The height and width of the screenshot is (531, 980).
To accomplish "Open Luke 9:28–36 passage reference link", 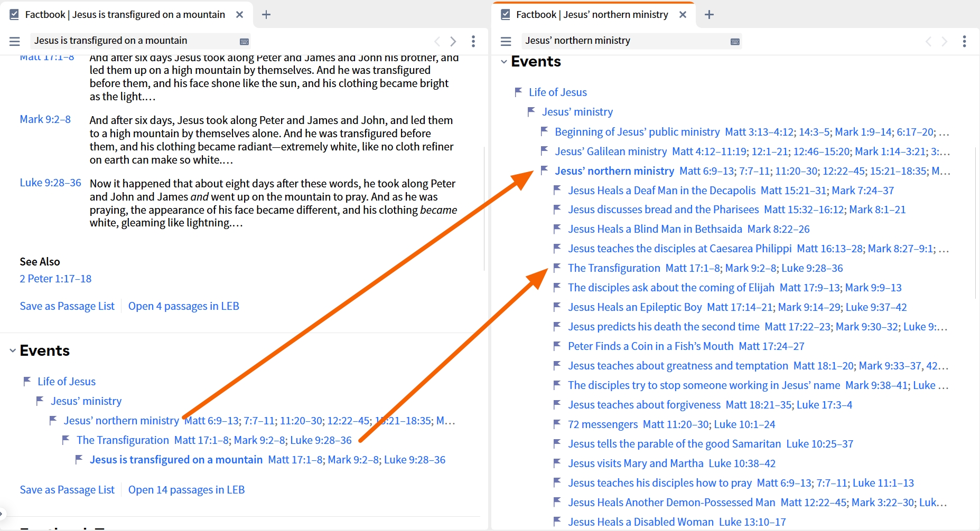I will click(51, 183).
